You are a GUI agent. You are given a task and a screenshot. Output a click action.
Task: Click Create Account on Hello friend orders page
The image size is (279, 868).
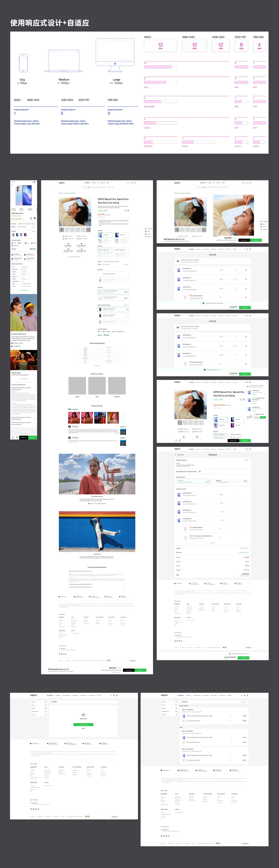pyautogui.click(x=84, y=724)
